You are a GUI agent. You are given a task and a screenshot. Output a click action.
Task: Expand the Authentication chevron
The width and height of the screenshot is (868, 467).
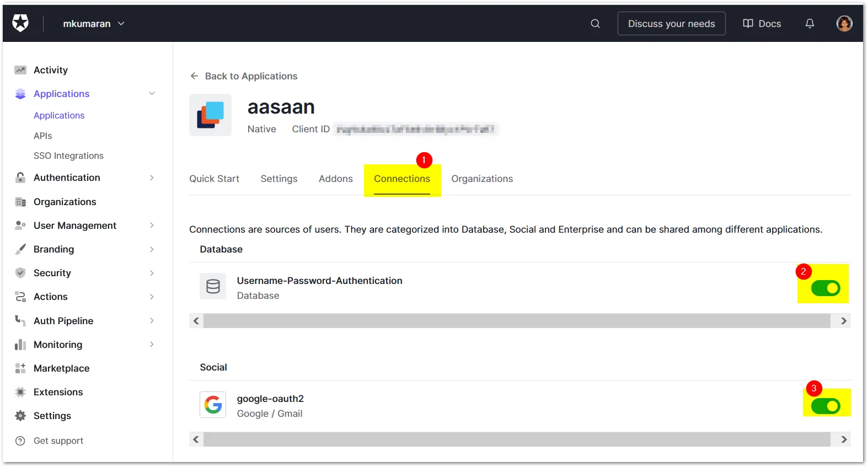pyautogui.click(x=152, y=178)
